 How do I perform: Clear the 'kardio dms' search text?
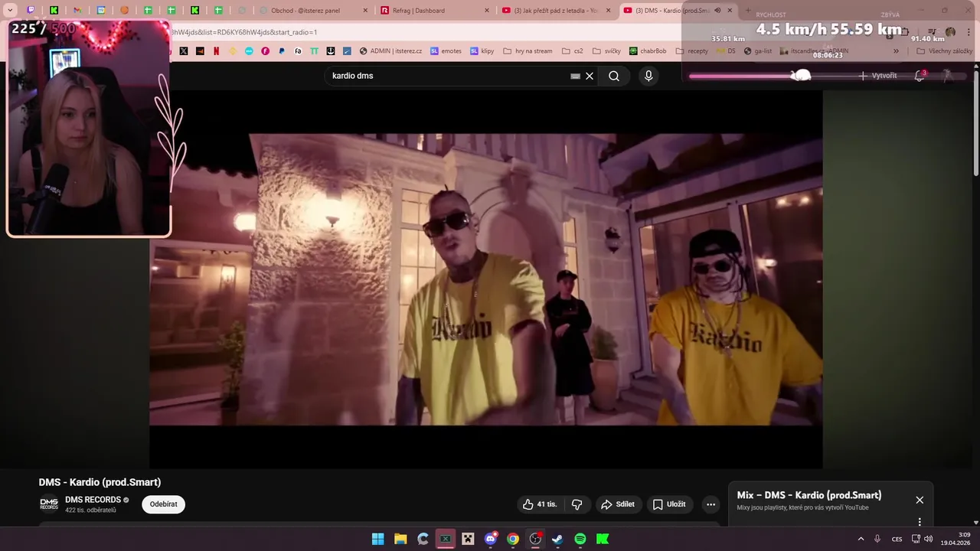click(x=590, y=76)
